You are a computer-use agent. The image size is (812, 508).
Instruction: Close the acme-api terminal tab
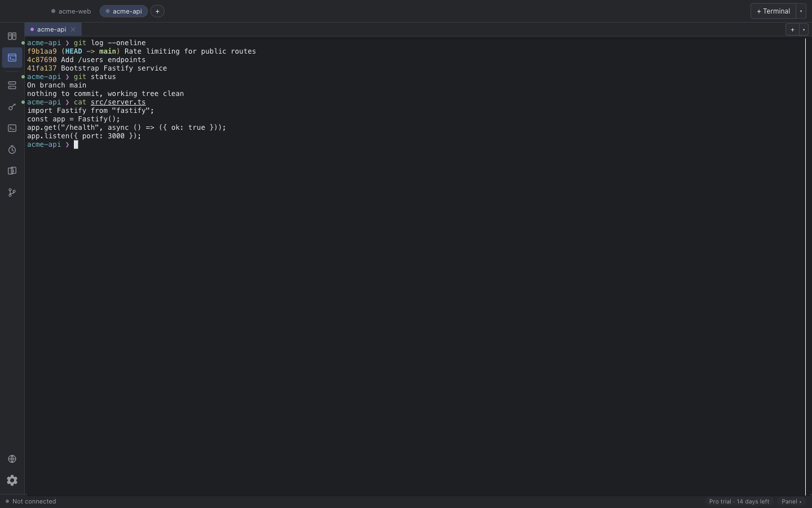click(73, 29)
